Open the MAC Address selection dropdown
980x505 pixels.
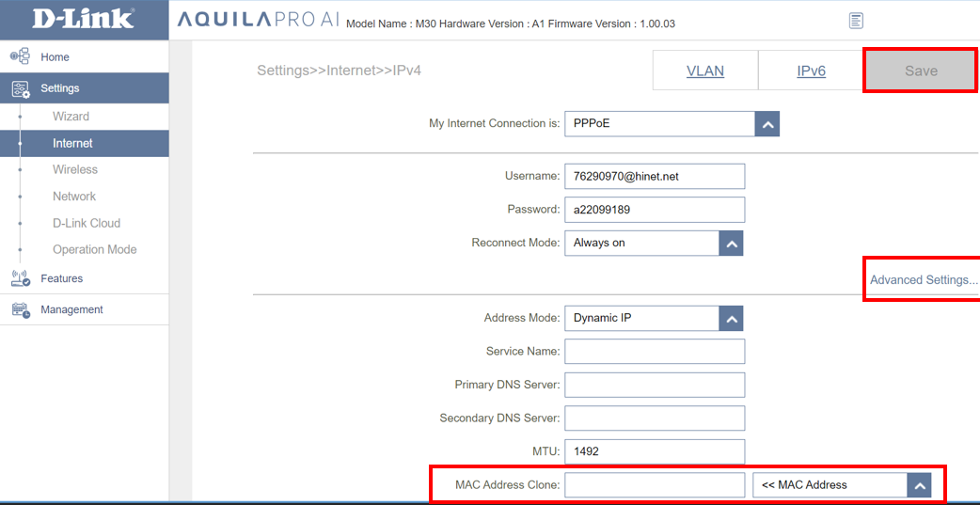pyautogui.click(x=919, y=485)
